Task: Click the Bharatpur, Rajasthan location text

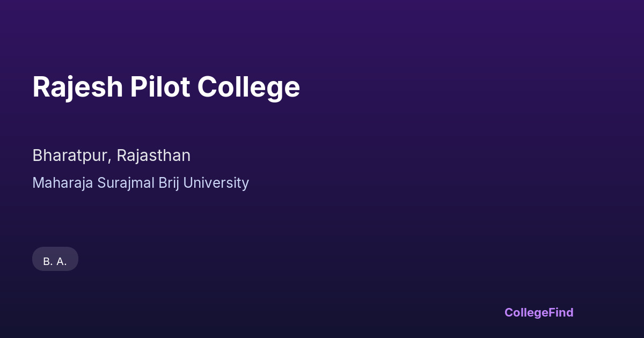Action: pyautogui.click(x=111, y=156)
